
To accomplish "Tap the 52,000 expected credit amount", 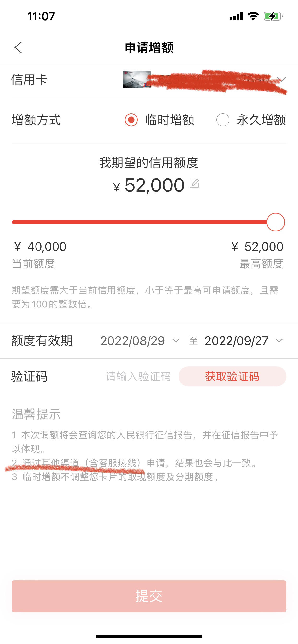I will [x=155, y=185].
